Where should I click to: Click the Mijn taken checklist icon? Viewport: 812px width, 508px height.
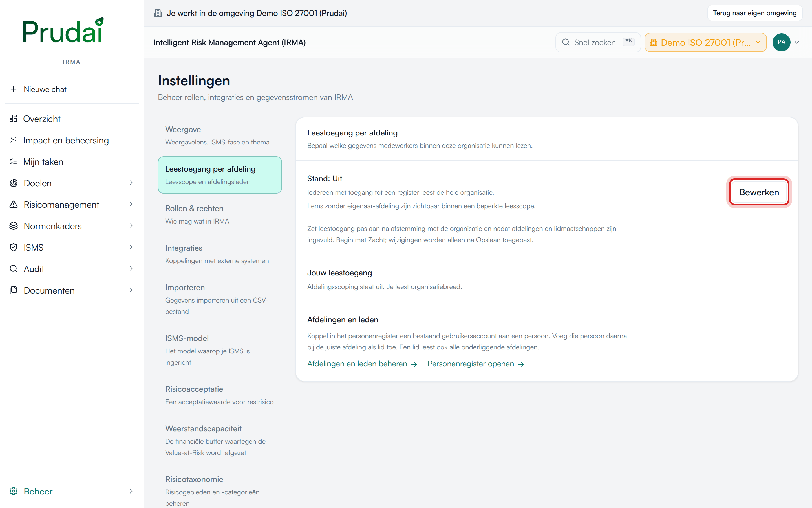13,162
